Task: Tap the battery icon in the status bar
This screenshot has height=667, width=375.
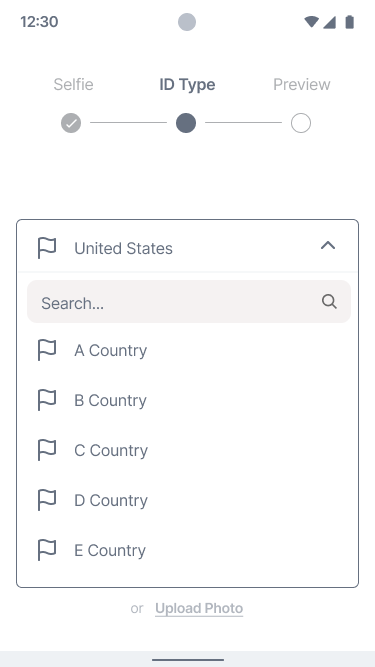Action: click(x=349, y=22)
